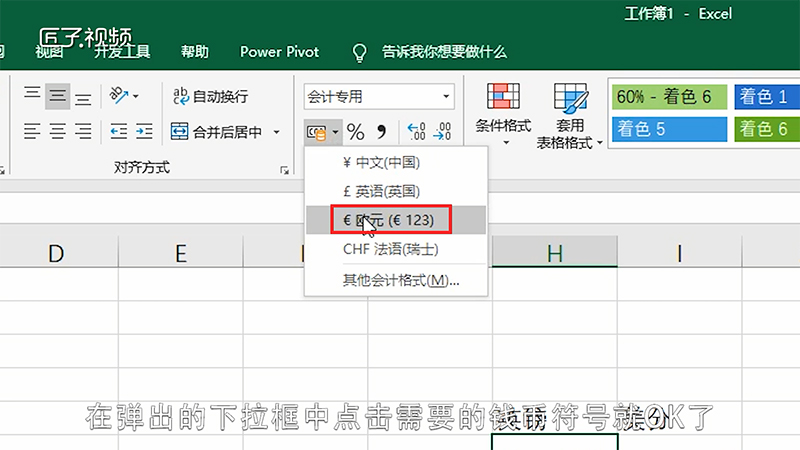Viewport: 800px width, 450px height.
Task: Click the percent style icon
Action: [355, 131]
